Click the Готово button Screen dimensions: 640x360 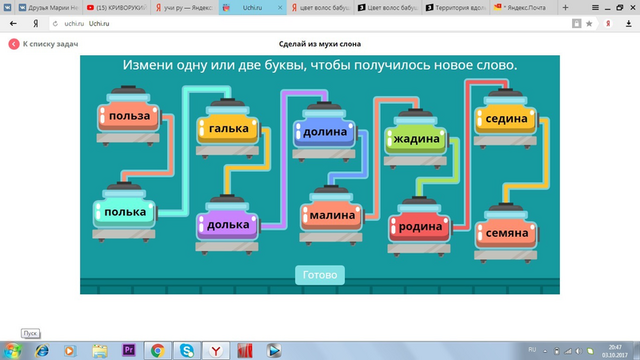tap(320, 275)
